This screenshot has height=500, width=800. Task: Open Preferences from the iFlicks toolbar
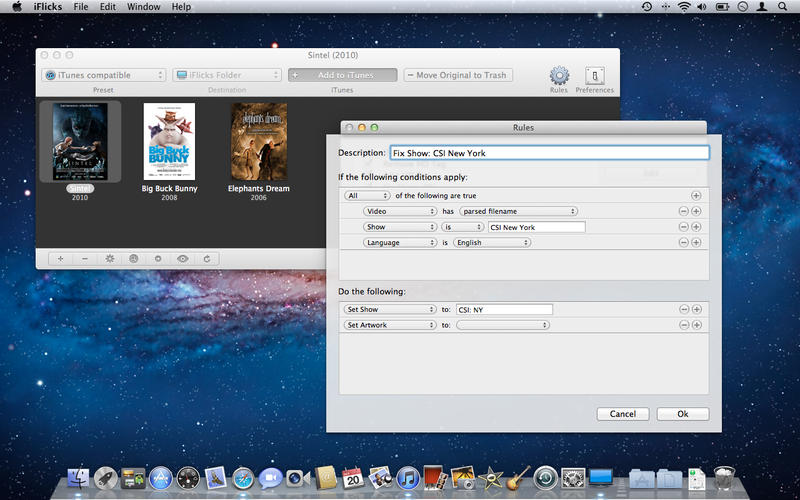pyautogui.click(x=594, y=76)
